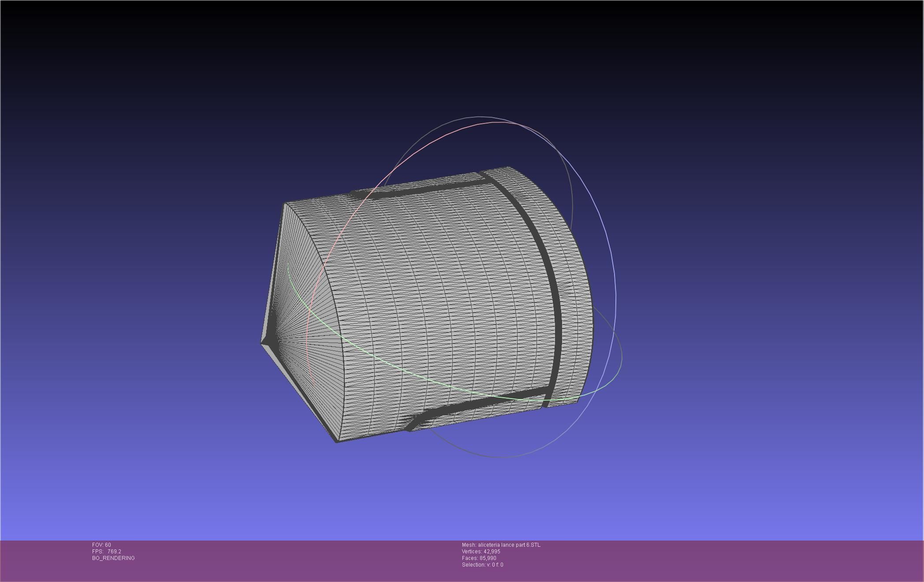This screenshot has width=924, height=582.
Task: Click the grey trackball arc below mesh
Action: tap(498, 457)
